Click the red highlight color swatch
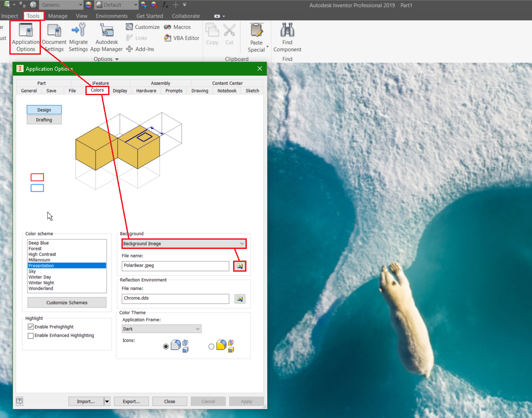 (x=37, y=177)
